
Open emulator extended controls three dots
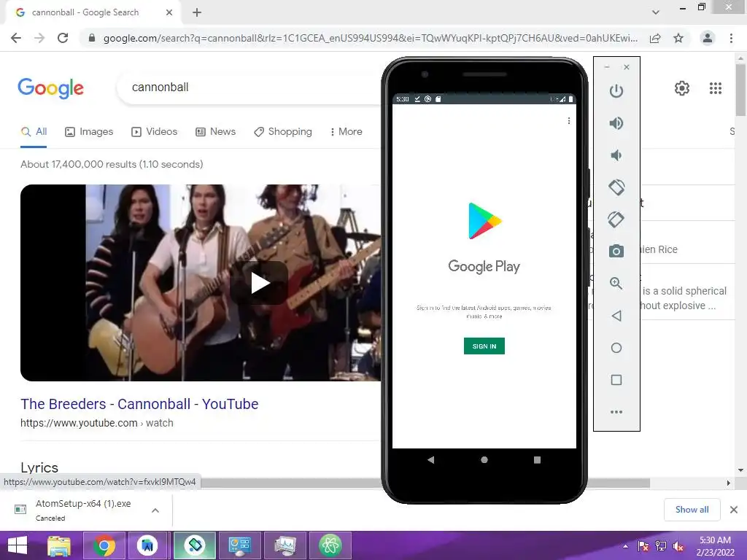pyautogui.click(x=616, y=412)
